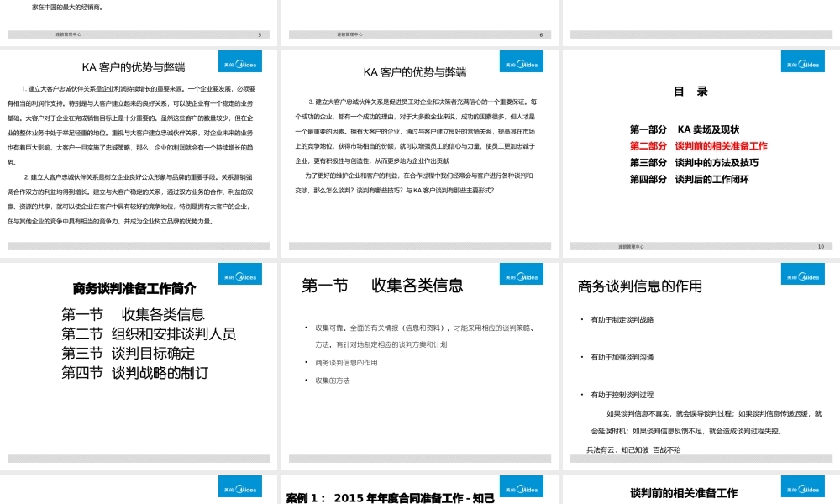The image size is (840, 504).
Task: Select the slide thumbnail with page number 6
Action: (x=420, y=21)
